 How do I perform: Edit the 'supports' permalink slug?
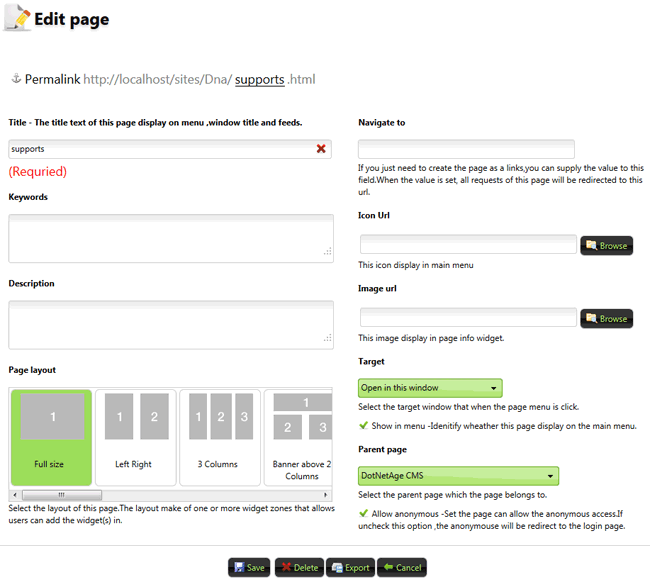click(x=260, y=79)
